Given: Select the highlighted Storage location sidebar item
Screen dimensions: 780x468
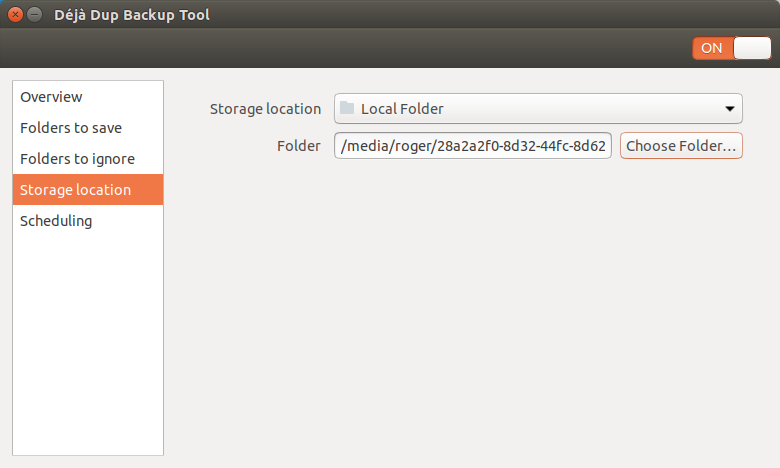Looking at the screenshot, I should coord(75,190).
